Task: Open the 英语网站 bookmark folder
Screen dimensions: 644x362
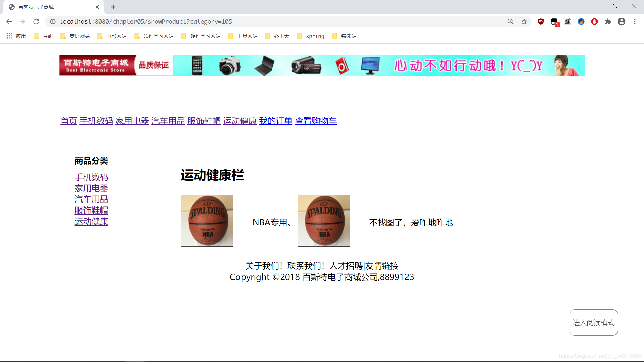Action: click(75, 36)
